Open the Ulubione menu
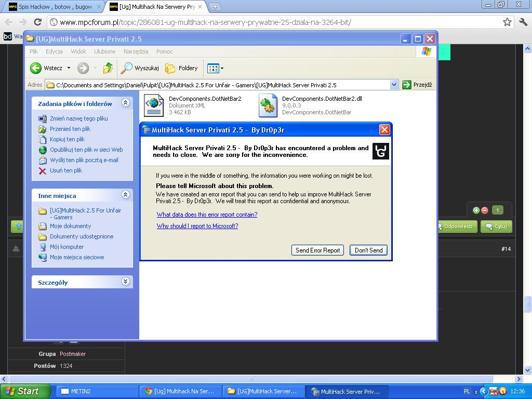The width and height of the screenshot is (532, 399). 104,51
